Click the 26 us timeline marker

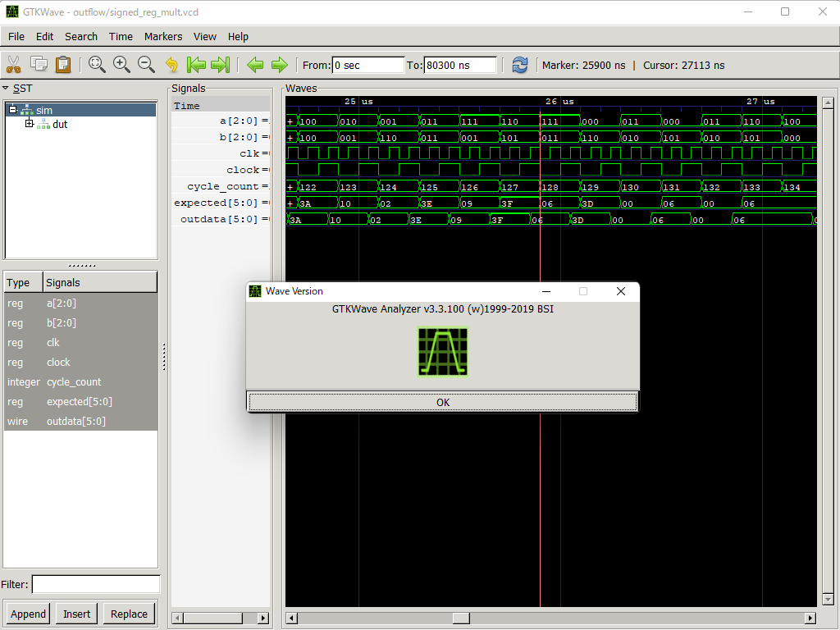click(559, 101)
